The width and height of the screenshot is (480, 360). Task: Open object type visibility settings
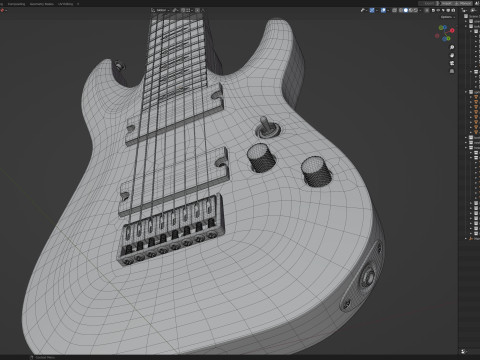[364, 10]
